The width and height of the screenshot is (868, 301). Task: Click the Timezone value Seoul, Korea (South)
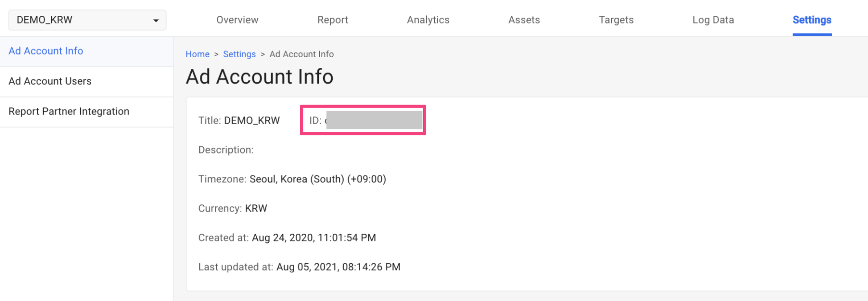click(x=318, y=179)
